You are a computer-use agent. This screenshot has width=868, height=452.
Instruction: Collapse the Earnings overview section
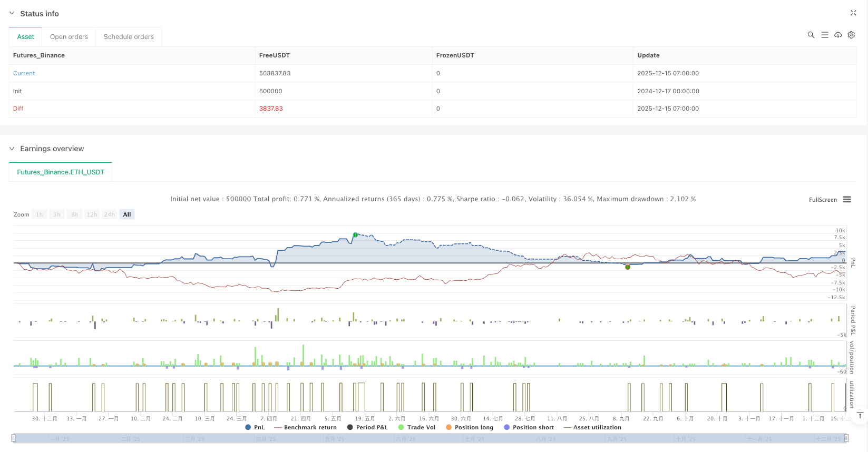(x=12, y=149)
